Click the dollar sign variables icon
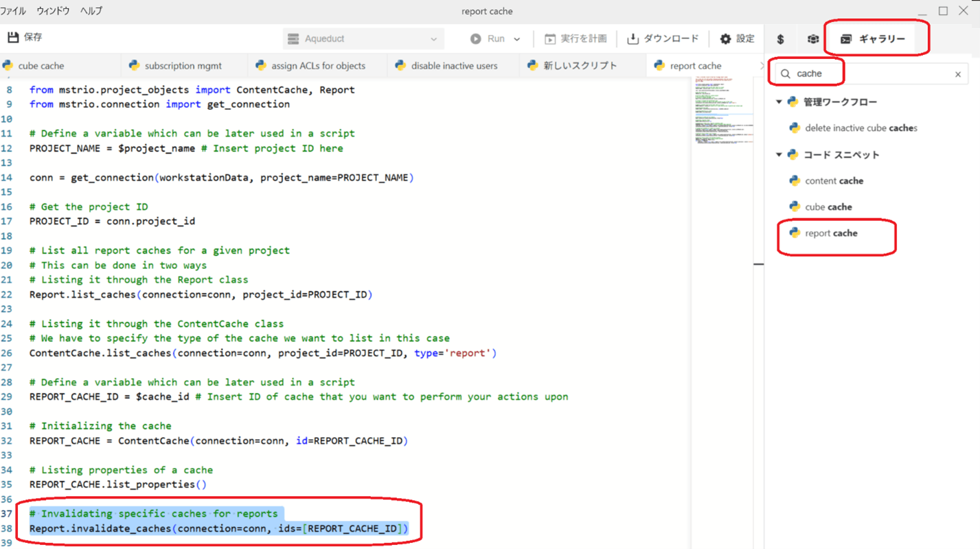This screenshot has height=549, width=980. 780,39
